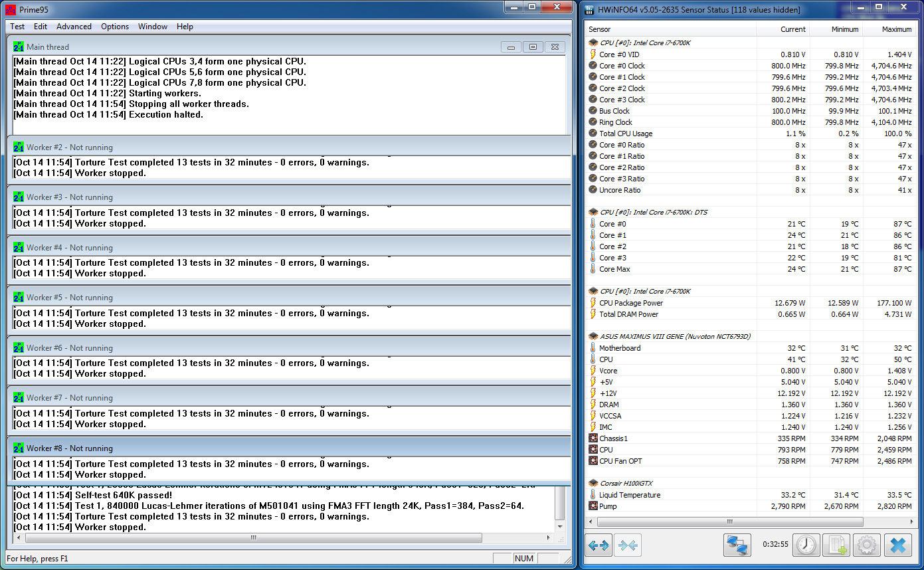
Task: Select the CPU Fan OPT row
Action: (751, 461)
